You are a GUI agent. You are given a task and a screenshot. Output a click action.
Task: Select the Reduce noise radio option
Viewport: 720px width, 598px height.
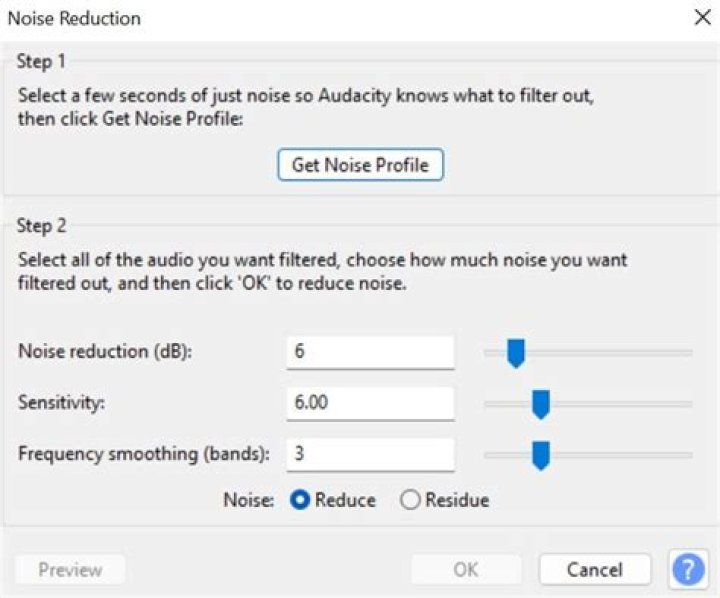(299, 500)
